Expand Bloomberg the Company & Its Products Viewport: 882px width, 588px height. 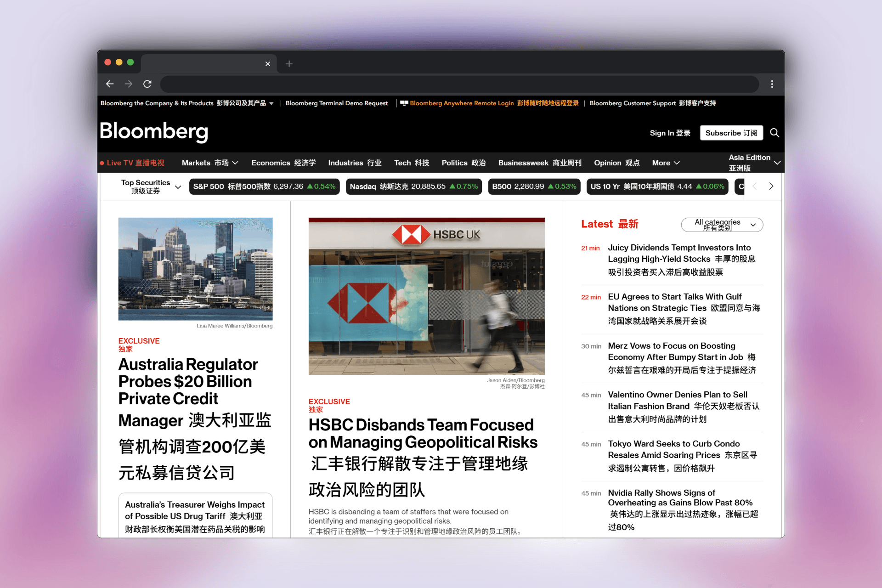coord(187,103)
